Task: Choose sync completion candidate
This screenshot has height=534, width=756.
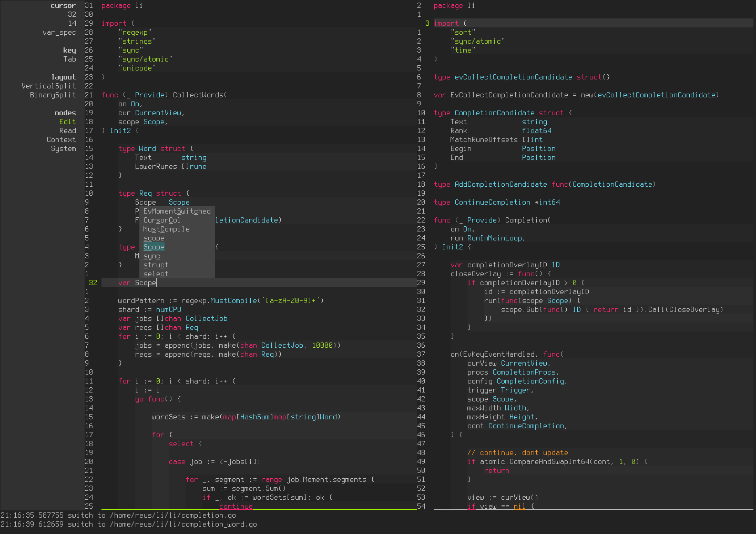Action: tap(151, 256)
